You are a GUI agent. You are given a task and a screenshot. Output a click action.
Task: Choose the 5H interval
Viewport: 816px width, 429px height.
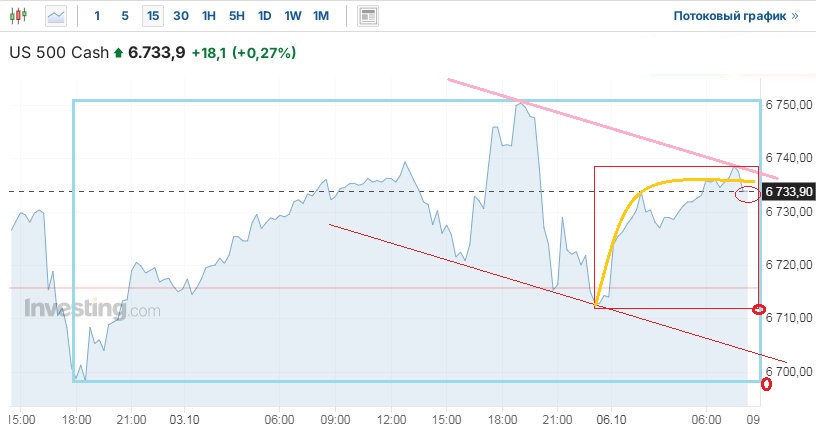236,16
